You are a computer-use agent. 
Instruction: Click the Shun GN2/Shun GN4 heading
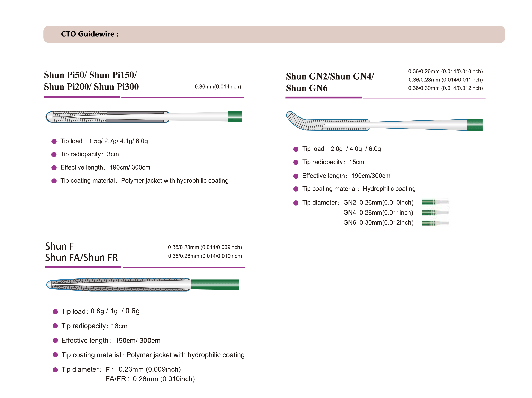point(330,77)
